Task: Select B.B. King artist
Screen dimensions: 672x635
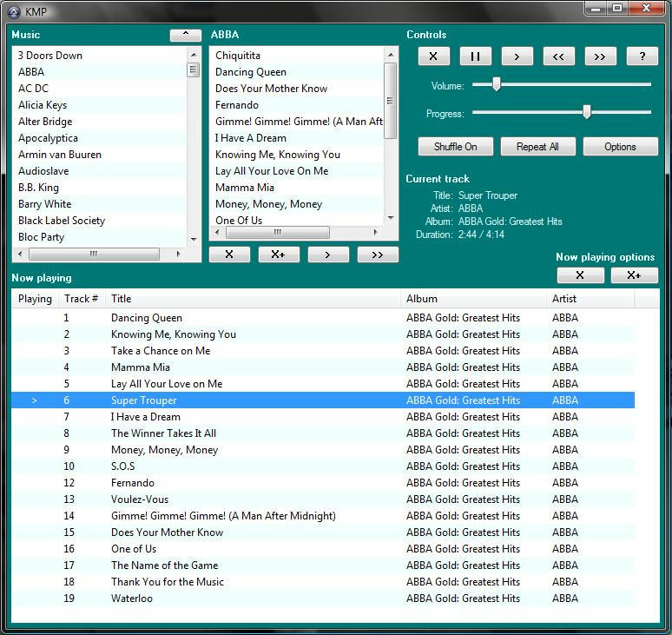Action: [x=100, y=188]
